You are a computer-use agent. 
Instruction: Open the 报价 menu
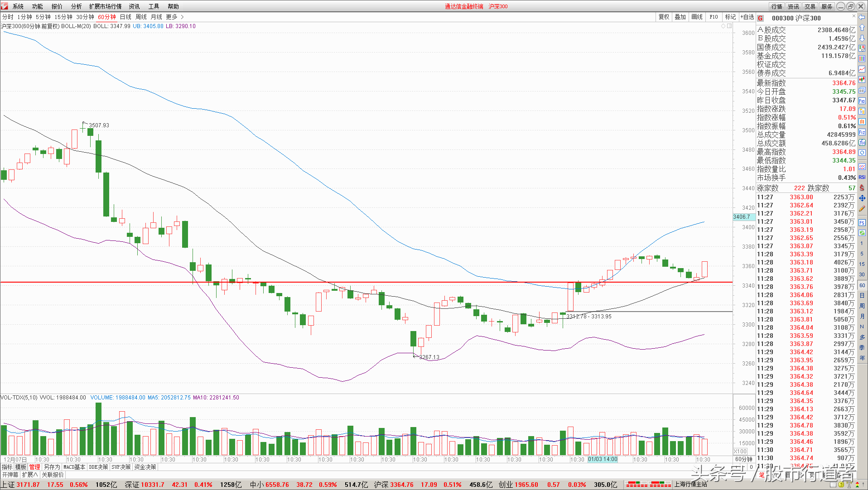tap(57, 6)
